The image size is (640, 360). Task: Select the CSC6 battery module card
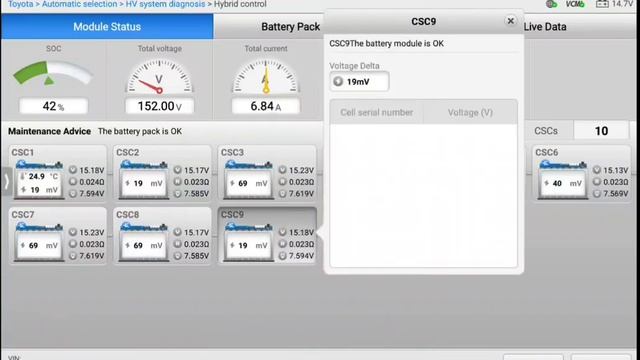pos(581,173)
